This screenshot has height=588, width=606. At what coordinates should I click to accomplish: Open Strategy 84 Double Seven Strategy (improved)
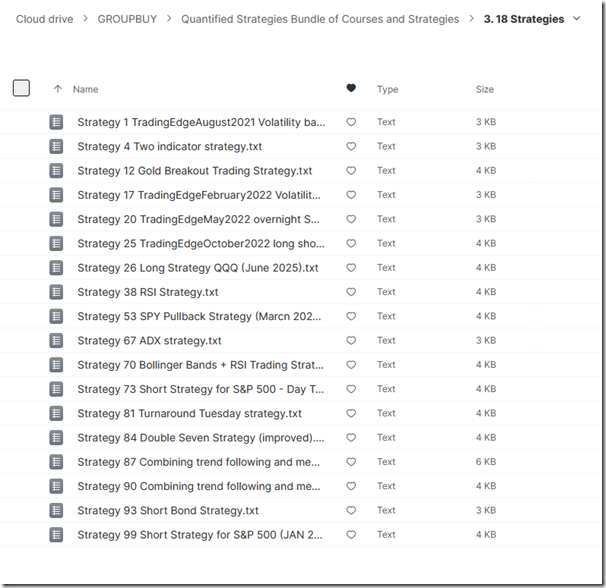click(x=201, y=438)
